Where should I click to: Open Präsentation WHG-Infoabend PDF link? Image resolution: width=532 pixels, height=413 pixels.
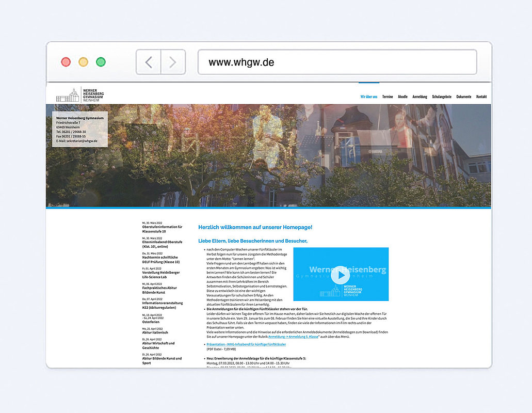click(246, 344)
